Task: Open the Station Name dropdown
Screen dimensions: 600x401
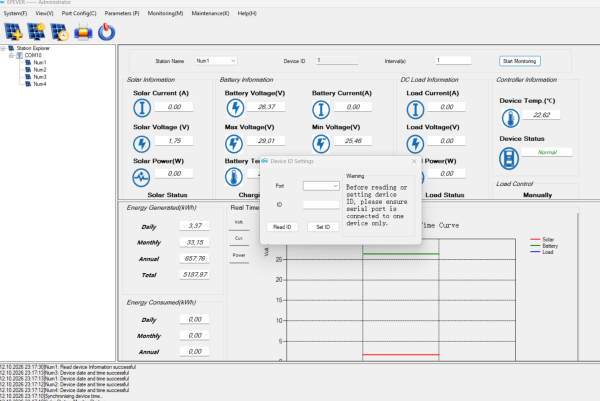Action: point(216,61)
